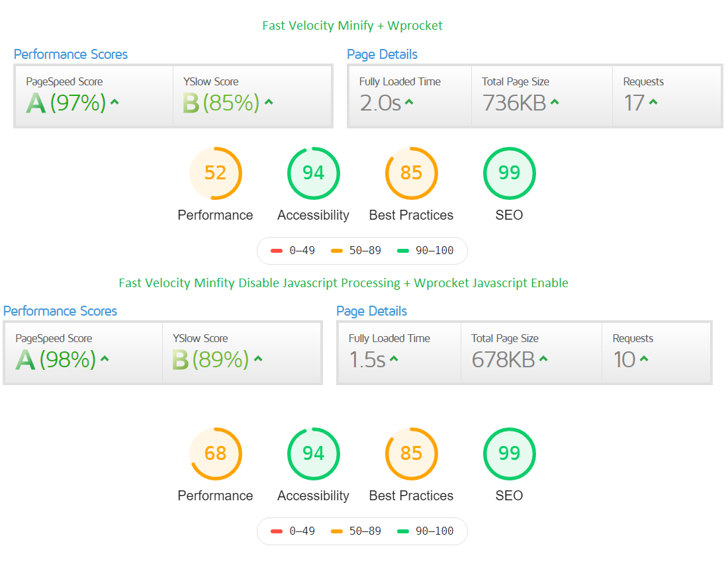
Task: Click the top Performance 52 score gauge
Action: point(216,173)
